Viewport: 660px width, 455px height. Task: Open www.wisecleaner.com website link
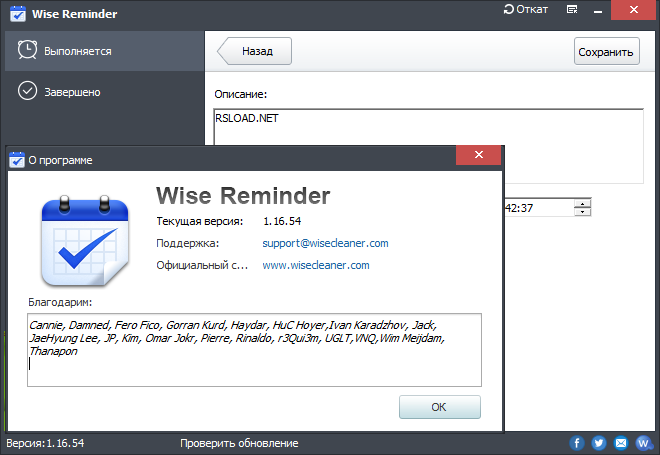coord(316,265)
